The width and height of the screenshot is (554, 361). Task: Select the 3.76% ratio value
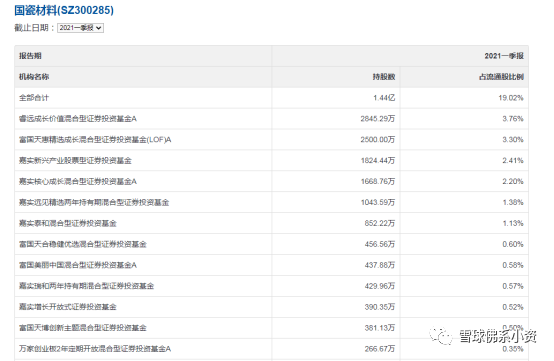click(513, 119)
